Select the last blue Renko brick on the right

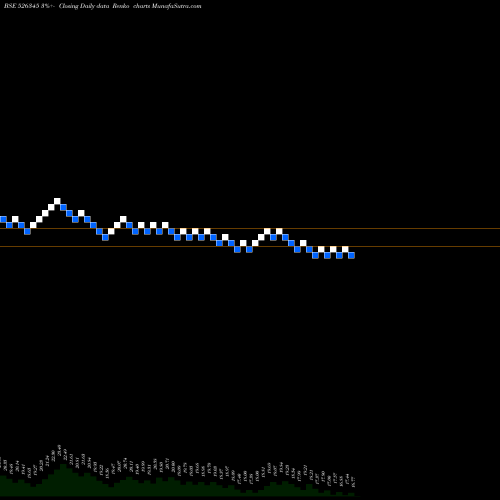[x=351, y=255]
